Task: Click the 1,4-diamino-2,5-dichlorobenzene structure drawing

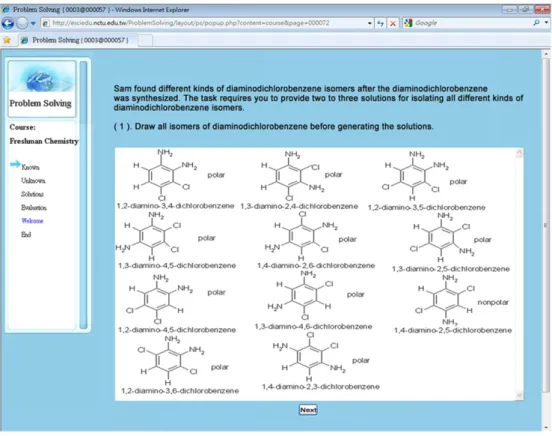Action: click(x=446, y=300)
